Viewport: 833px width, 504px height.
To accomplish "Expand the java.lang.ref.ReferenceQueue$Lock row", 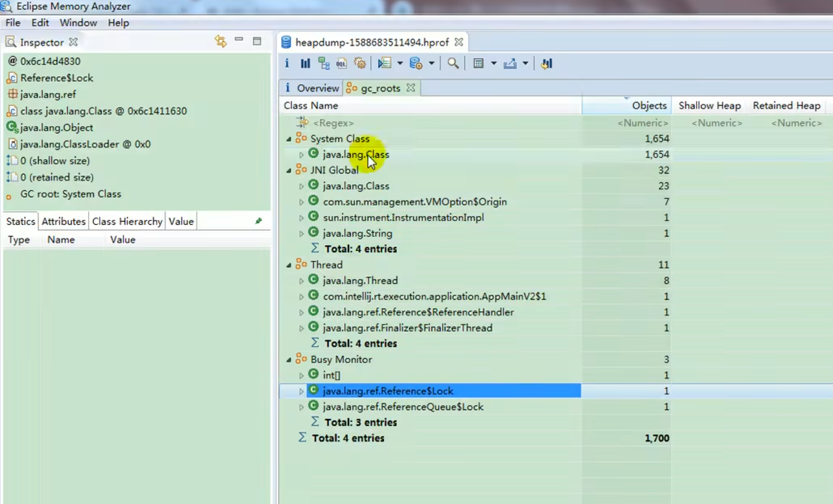I will click(301, 407).
